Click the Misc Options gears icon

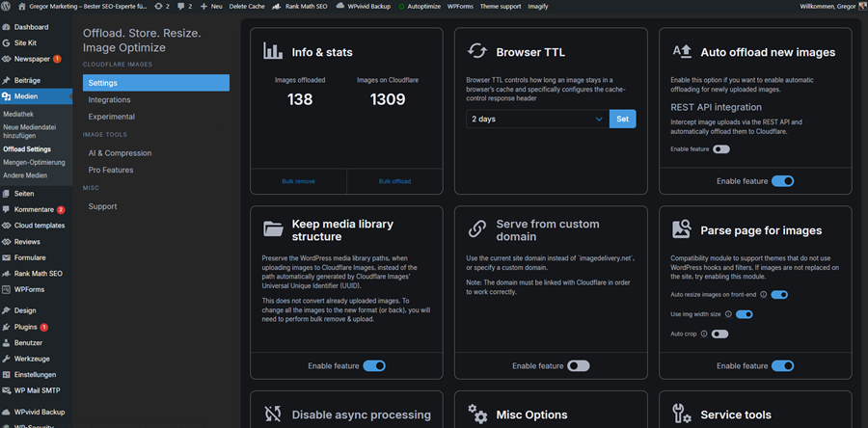coord(477,414)
